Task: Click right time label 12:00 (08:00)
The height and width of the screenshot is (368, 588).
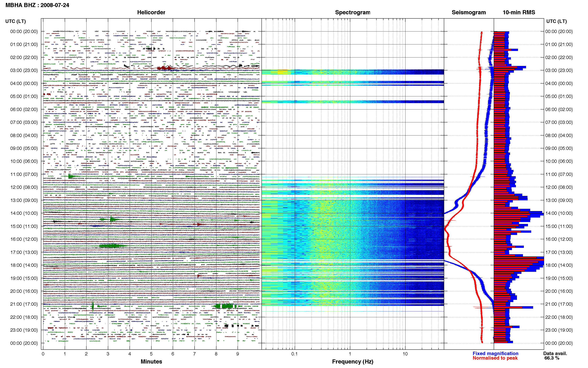Action: click(x=559, y=187)
